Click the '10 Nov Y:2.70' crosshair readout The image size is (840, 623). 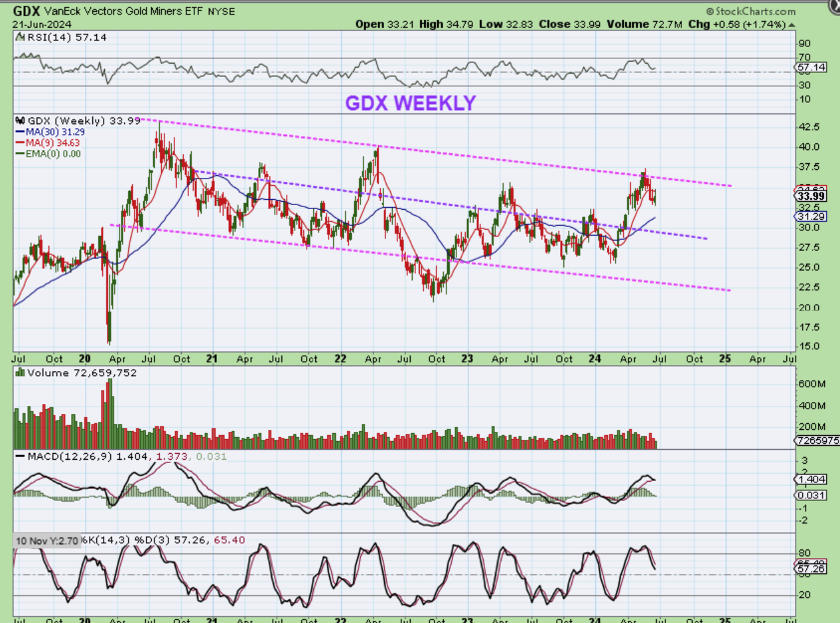(x=47, y=541)
